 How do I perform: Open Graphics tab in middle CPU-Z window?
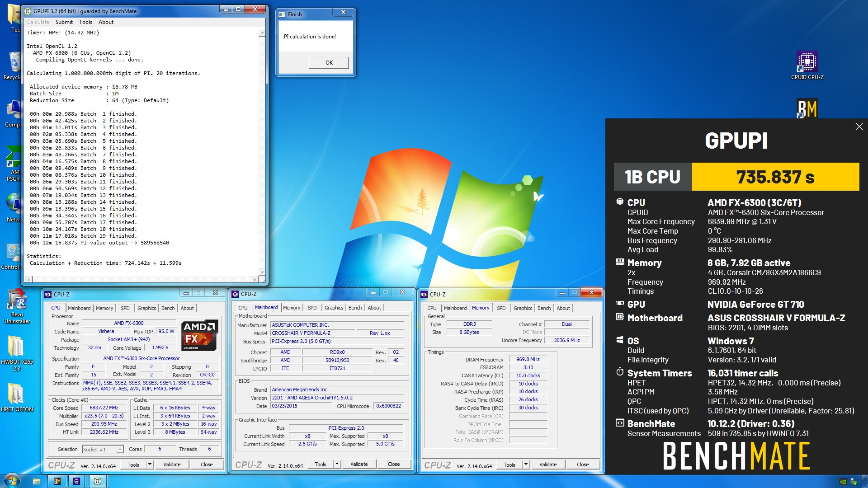point(334,308)
